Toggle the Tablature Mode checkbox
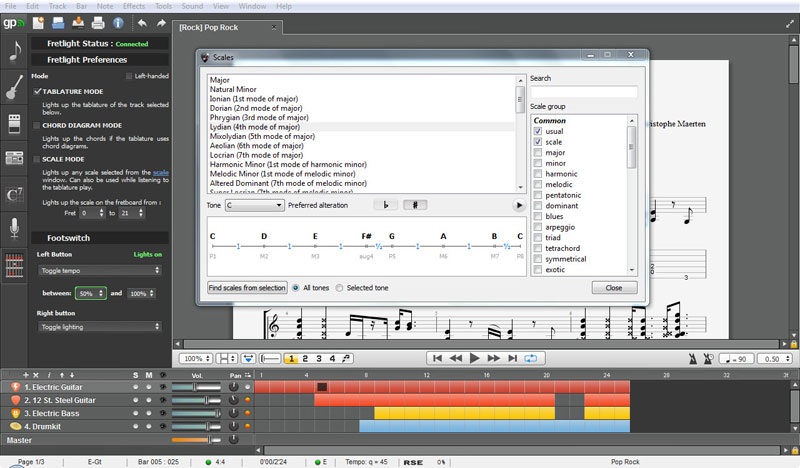Viewport: 800px width, 468px height. (37, 91)
